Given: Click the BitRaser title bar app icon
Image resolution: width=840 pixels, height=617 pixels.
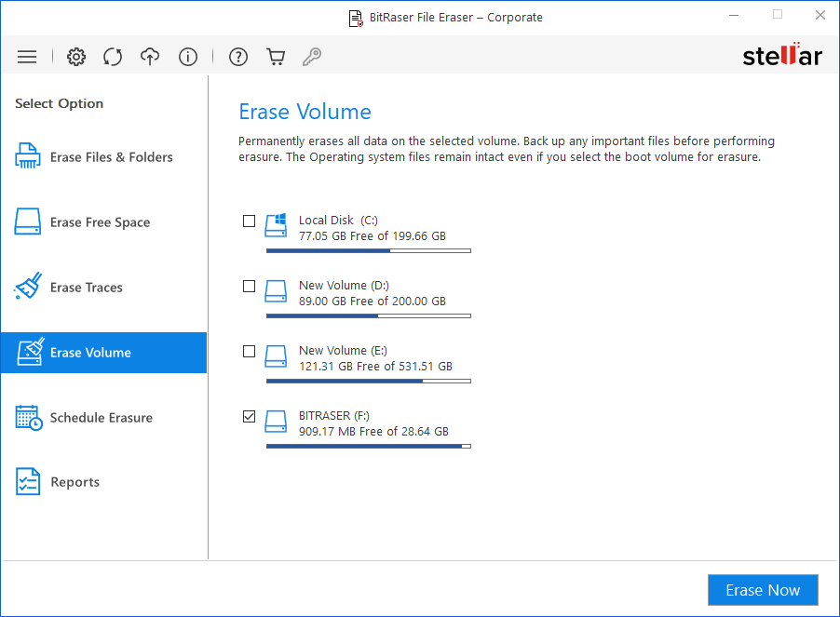Looking at the screenshot, I should pyautogui.click(x=356, y=19).
